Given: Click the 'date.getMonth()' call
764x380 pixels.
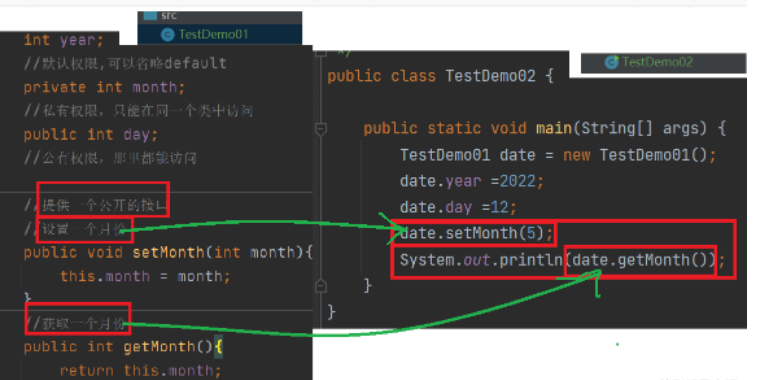Looking at the screenshot, I should (x=639, y=260).
